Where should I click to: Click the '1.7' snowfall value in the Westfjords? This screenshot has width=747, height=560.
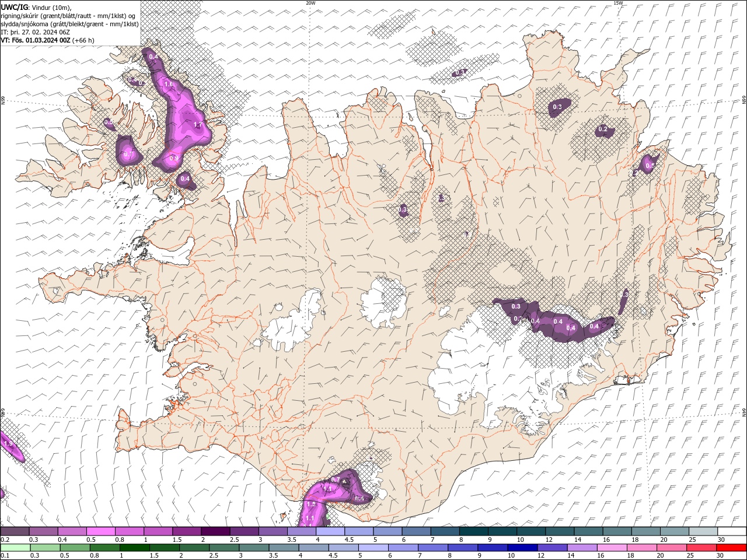tap(197, 125)
